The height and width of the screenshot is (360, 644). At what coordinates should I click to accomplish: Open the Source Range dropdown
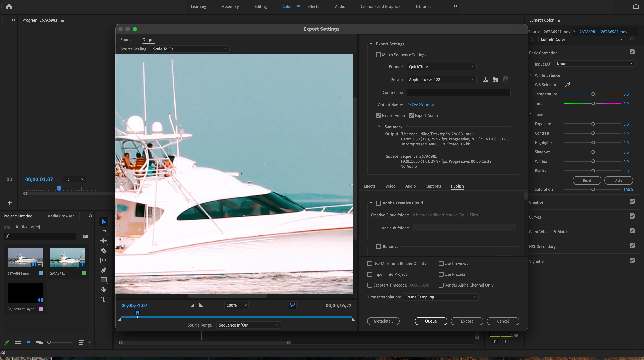pyautogui.click(x=248, y=325)
